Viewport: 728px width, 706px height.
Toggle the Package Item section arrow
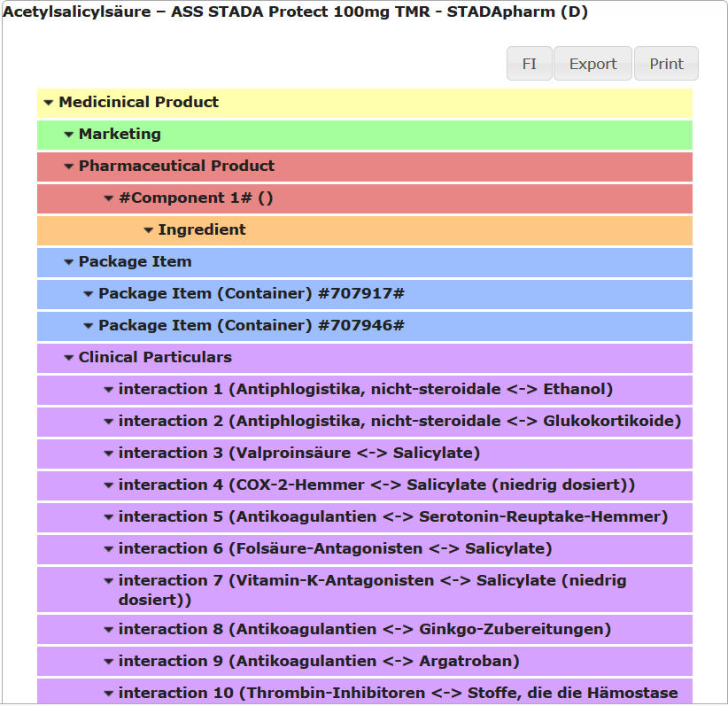coord(69,262)
